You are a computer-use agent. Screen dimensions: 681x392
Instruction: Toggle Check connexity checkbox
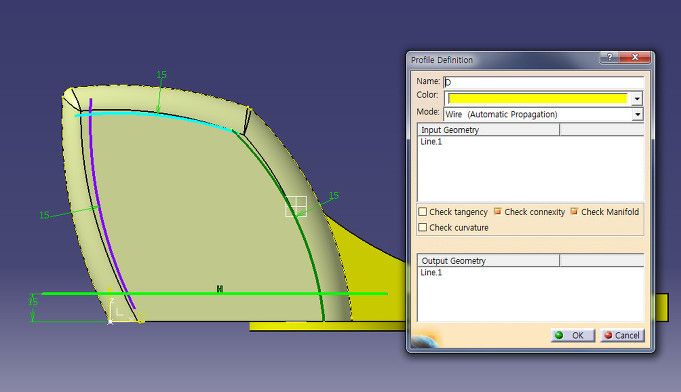point(498,211)
